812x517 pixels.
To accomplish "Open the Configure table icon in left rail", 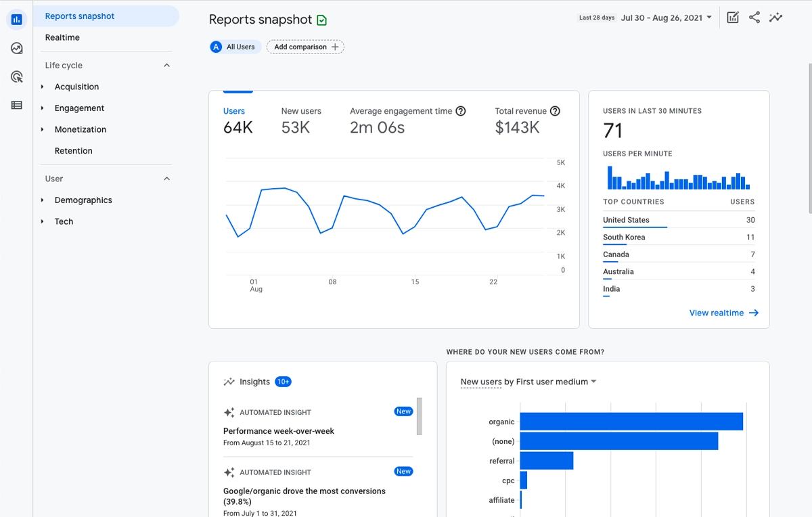I will 17,105.
